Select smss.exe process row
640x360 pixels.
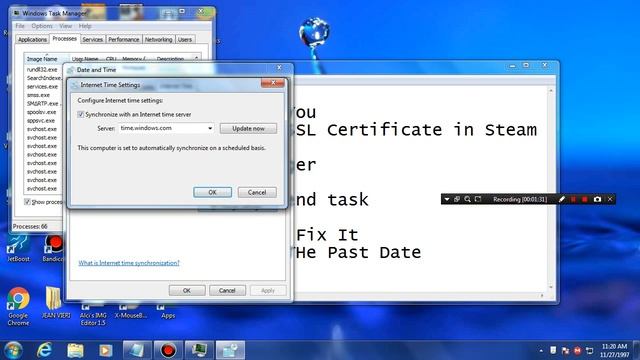click(38, 95)
